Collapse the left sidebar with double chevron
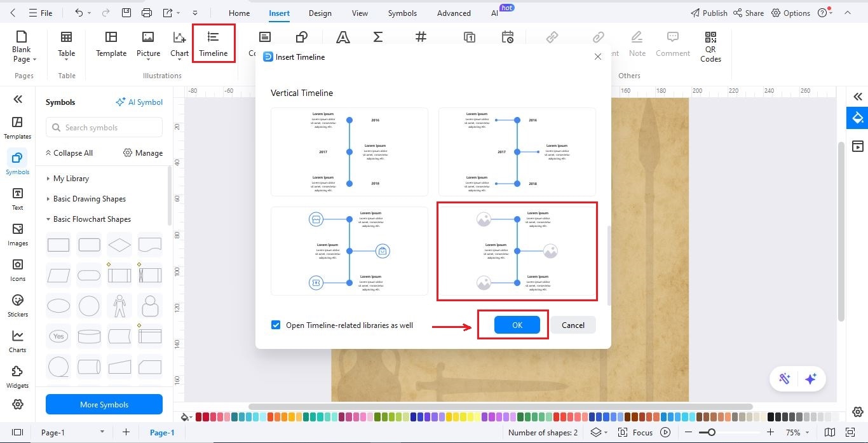The width and height of the screenshot is (868, 443). [x=18, y=99]
